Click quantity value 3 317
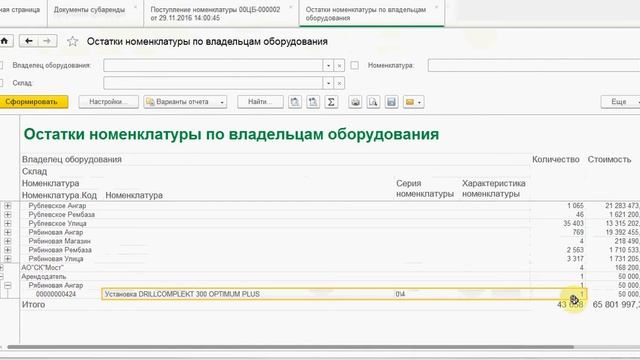The width and height of the screenshot is (640, 360). click(x=575, y=259)
